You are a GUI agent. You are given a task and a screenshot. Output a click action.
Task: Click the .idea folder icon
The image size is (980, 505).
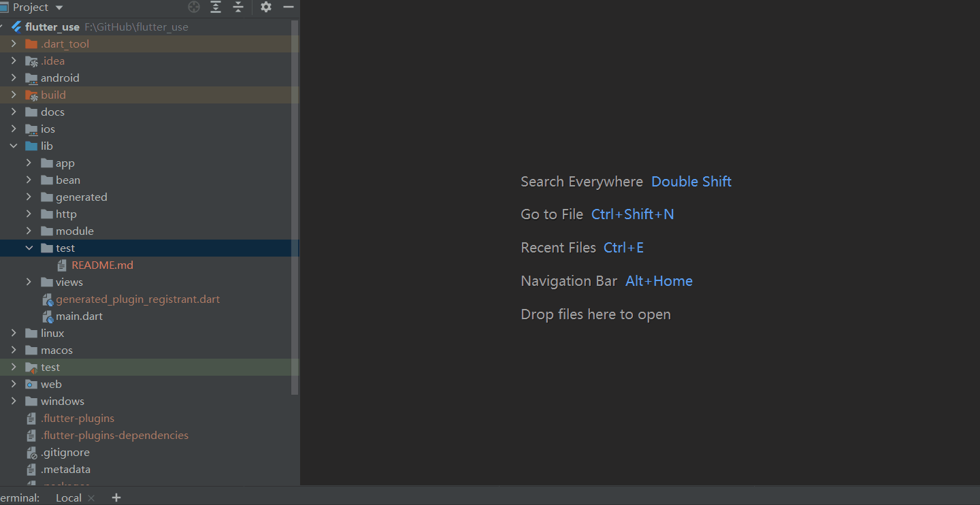click(31, 61)
